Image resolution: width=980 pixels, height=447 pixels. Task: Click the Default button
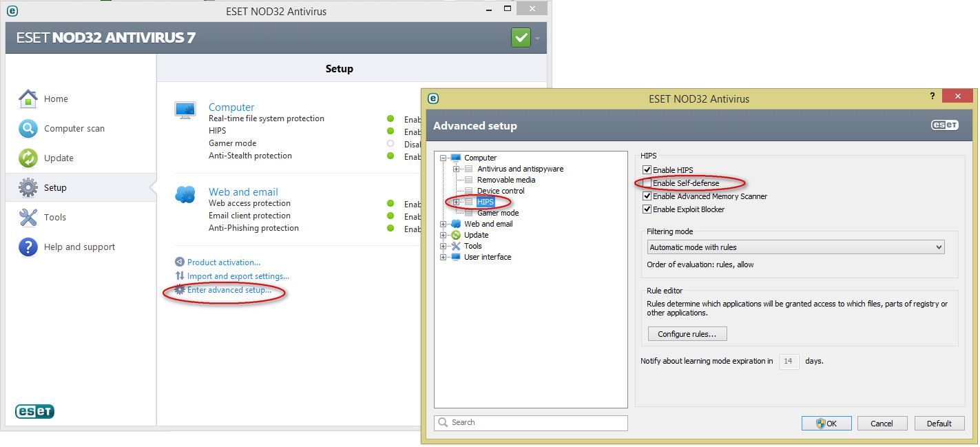939,424
